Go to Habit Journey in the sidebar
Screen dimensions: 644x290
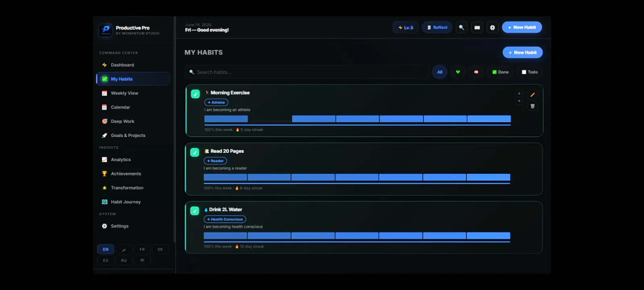pos(133,202)
